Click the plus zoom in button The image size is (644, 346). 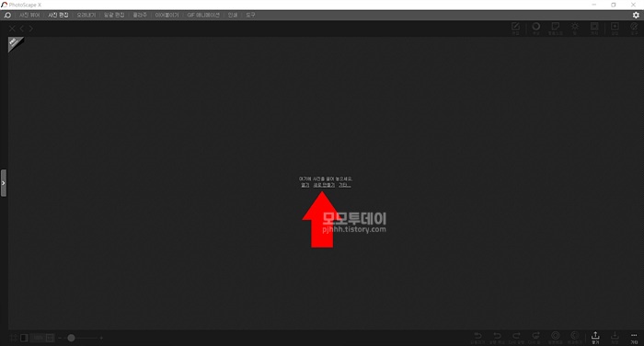pyautogui.click(x=101, y=338)
